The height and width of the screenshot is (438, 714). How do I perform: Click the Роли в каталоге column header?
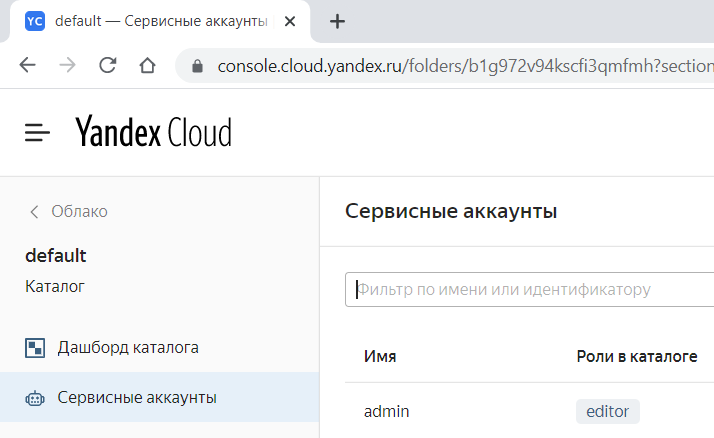pyautogui.click(x=637, y=357)
